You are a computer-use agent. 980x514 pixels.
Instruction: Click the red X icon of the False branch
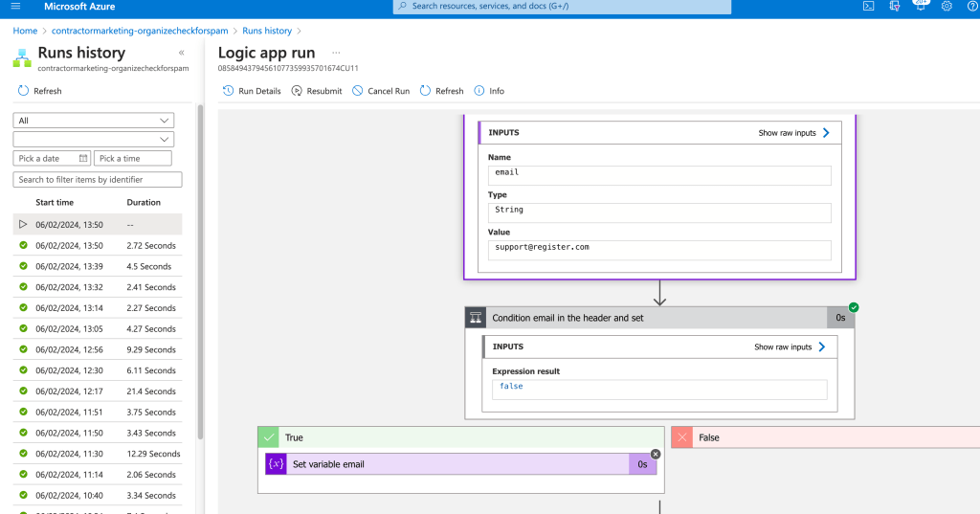[x=681, y=437]
